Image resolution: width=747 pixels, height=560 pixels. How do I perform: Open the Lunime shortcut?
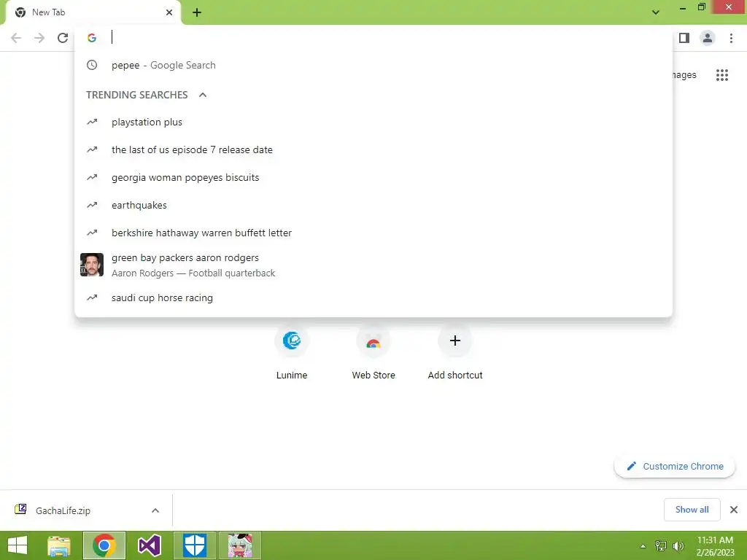(292, 352)
